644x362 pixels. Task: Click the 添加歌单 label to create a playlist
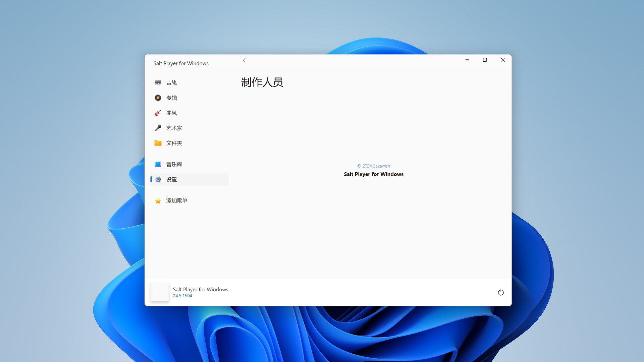(x=176, y=200)
